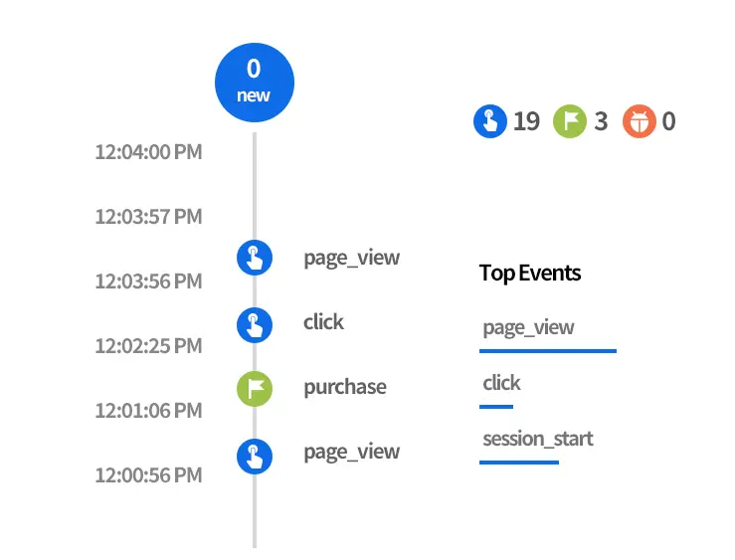
Task: Select click under Top Events
Action: point(501,383)
